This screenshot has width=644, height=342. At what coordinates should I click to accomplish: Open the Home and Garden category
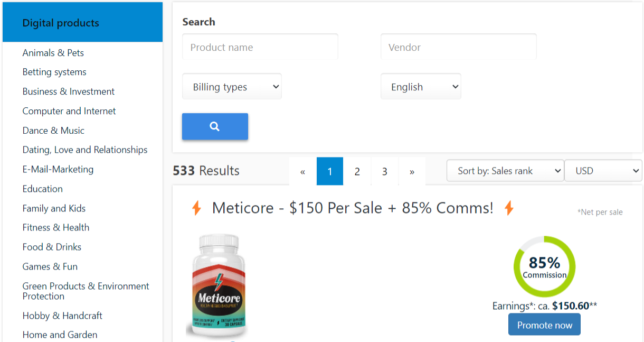60,335
